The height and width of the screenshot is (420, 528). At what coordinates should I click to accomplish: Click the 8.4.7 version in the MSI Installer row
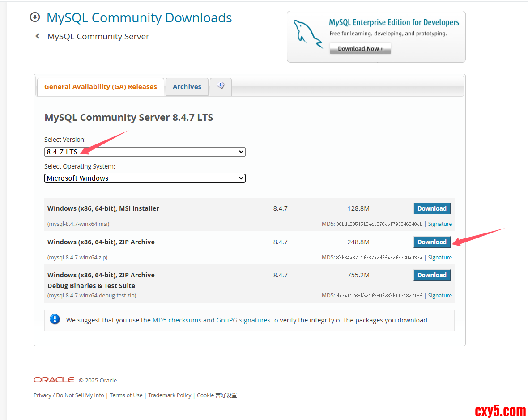(280, 208)
